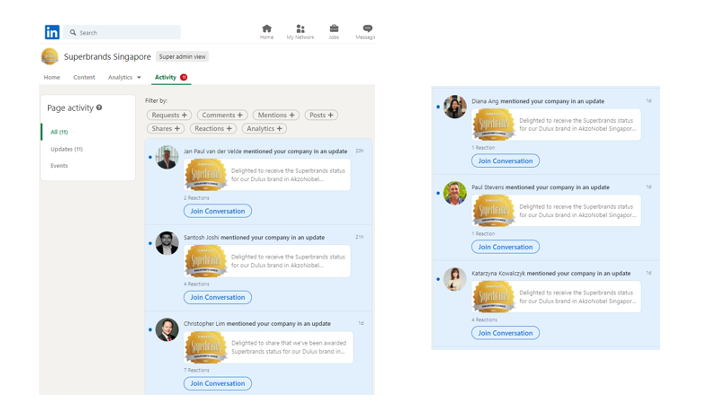Image resolution: width=720 pixels, height=405 pixels.
Task: Open My Network icon
Action: tap(300, 28)
